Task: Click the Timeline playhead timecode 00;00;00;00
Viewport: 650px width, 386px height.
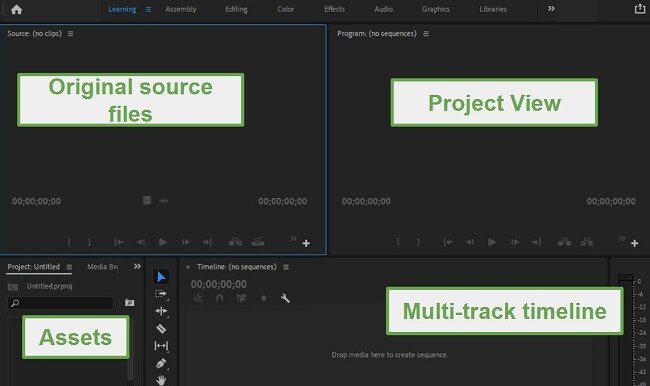Action: pos(218,284)
